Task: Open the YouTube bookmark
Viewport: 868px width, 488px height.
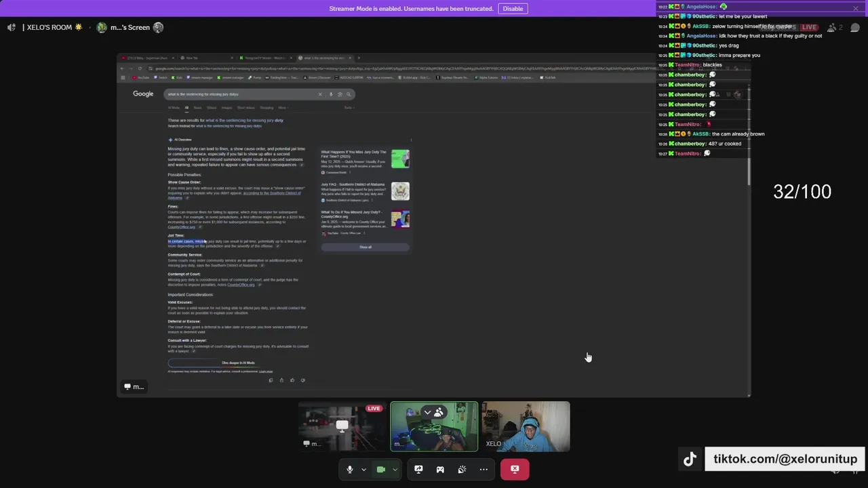Action: (x=140, y=77)
